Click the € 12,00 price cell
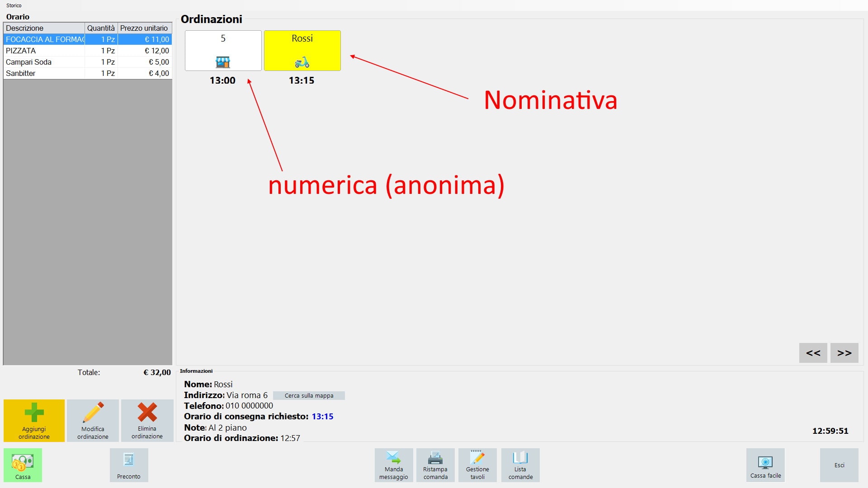Image resolution: width=868 pixels, height=488 pixels. [x=145, y=51]
